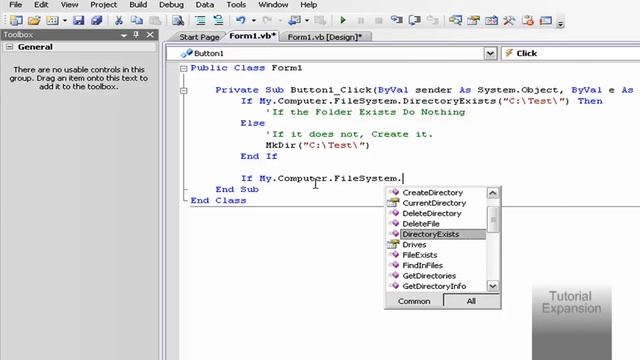
Task: Open the File menu
Action: 16,5
